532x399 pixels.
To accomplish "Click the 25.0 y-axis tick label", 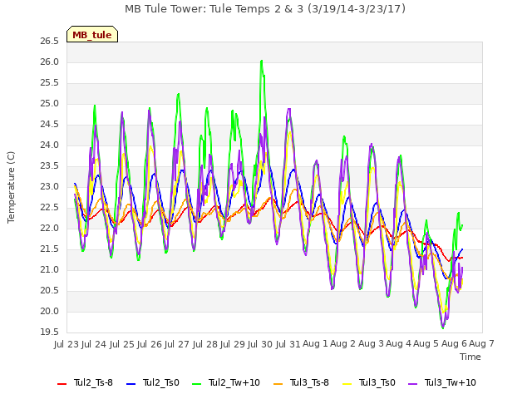I will pyautogui.click(x=50, y=104).
